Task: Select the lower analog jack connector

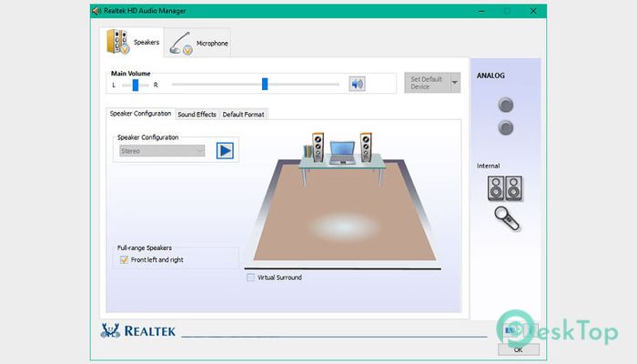Action: pyautogui.click(x=506, y=128)
